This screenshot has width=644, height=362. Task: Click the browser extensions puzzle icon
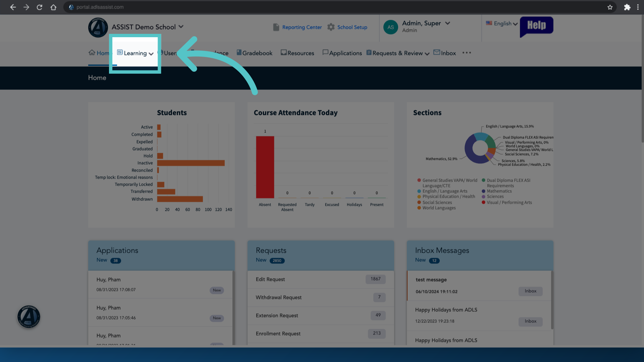tap(627, 7)
